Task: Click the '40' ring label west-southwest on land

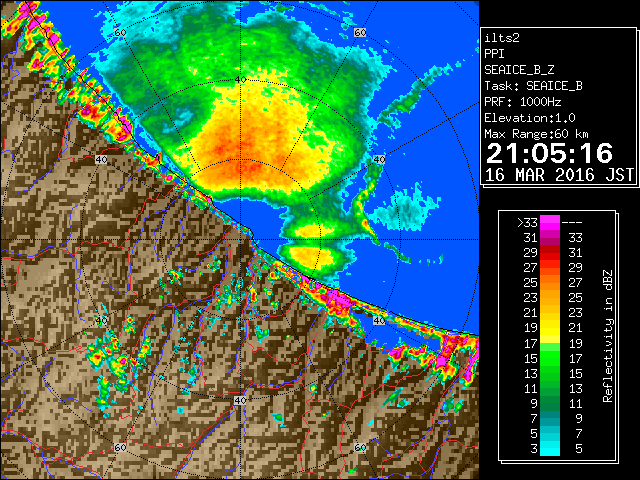Action: pyautogui.click(x=101, y=320)
